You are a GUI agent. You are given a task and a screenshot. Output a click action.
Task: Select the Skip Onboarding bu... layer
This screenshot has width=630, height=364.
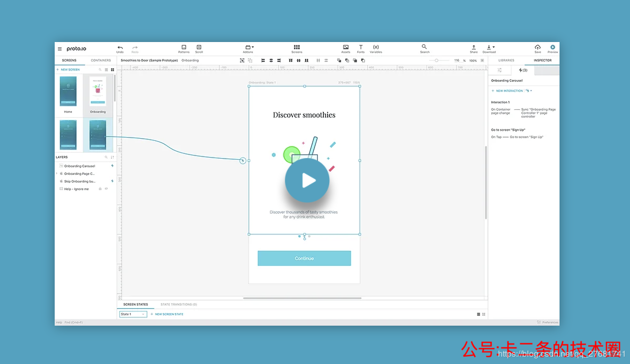point(86,181)
